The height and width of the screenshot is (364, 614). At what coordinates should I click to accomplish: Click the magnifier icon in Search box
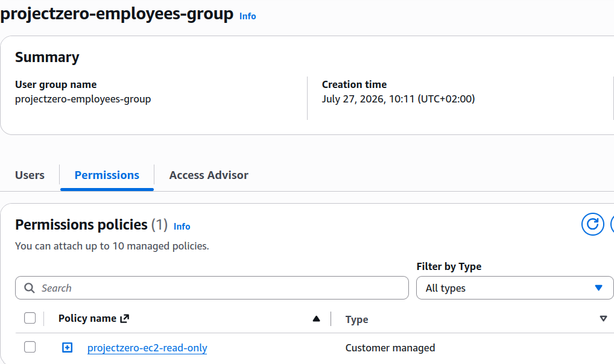coord(30,288)
